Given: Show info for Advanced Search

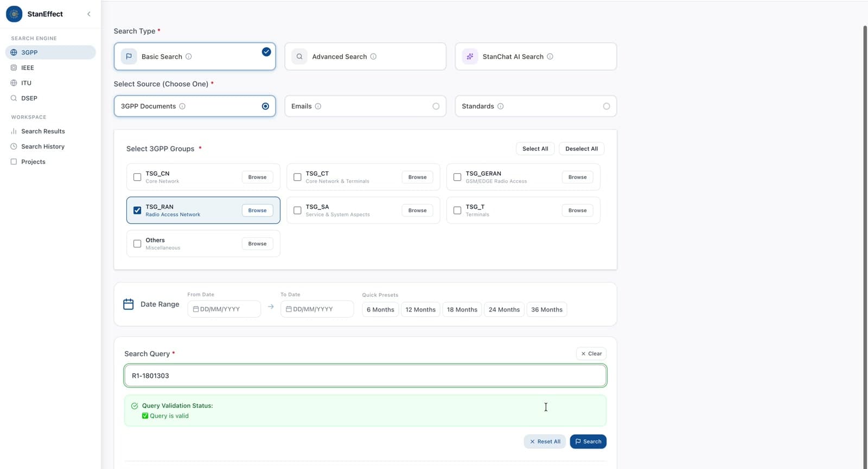Looking at the screenshot, I should [x=373, y=56].
